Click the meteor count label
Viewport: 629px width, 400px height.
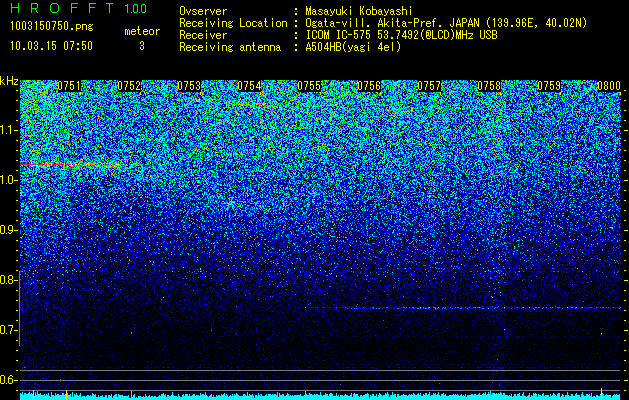tap(142, 31)
